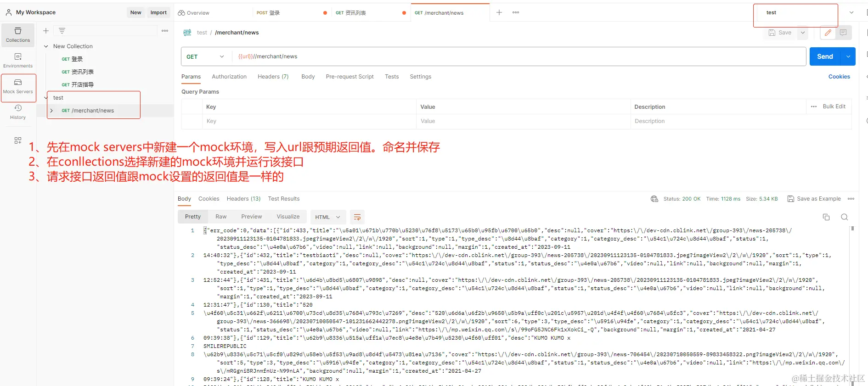Image resolution: width=868 pixels, height=386 pixels.
Task: Open the request Body tab
Action: [308, 77]
